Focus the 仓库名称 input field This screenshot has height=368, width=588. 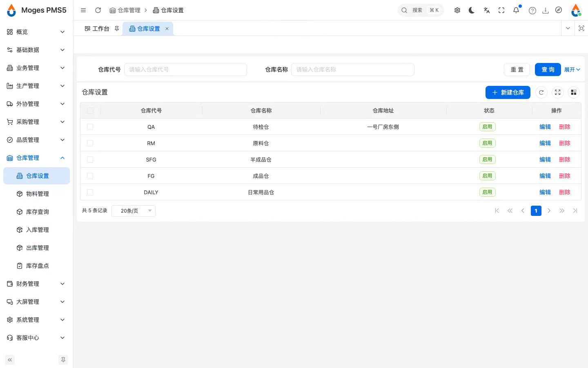[353, 70]
